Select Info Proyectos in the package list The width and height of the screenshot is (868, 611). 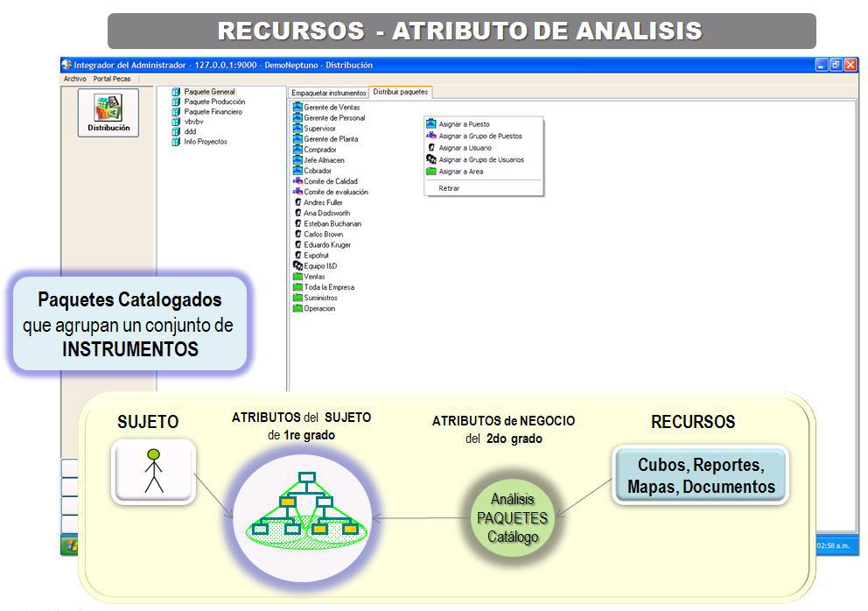pyautogui.click(x=206, y=142)
